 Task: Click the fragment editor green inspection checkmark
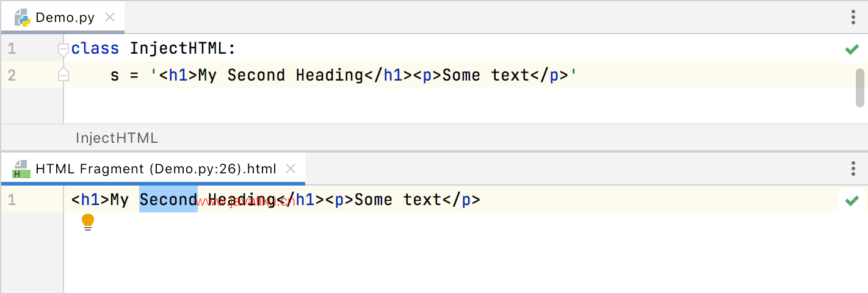852,200
